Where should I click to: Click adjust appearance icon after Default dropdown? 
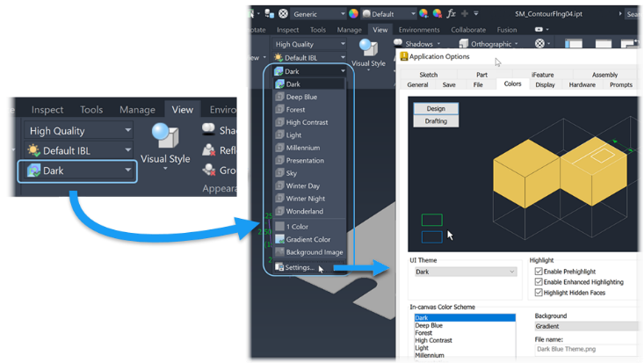[x=423, y=13]
